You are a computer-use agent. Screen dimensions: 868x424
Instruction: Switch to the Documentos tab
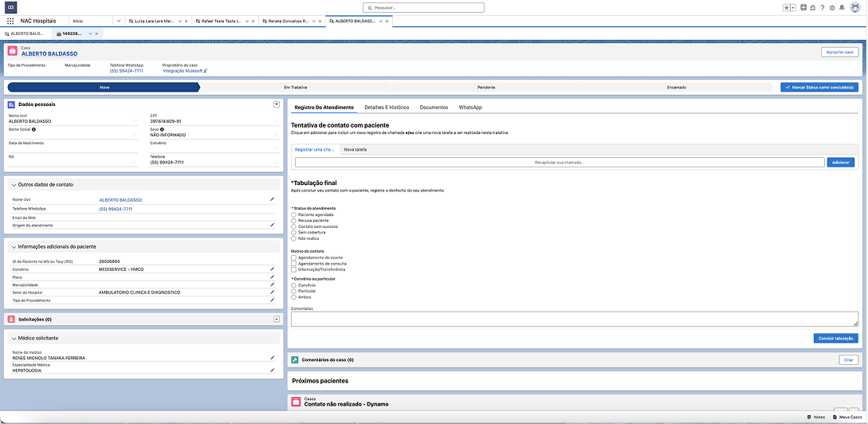434,107
